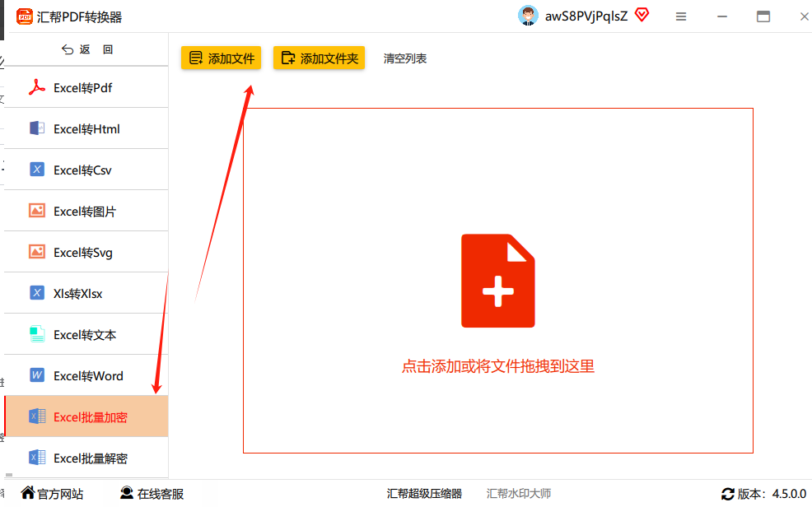Select the Excel转Pdf function
This screenshot has height=507, width=812.
pos(86,87)
